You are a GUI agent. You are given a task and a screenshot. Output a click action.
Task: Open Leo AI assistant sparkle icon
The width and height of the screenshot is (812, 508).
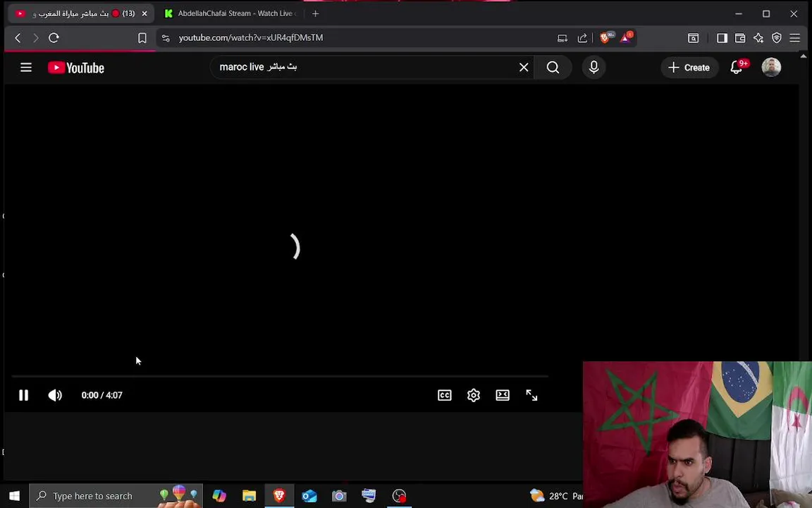click(x=758, y=38)
